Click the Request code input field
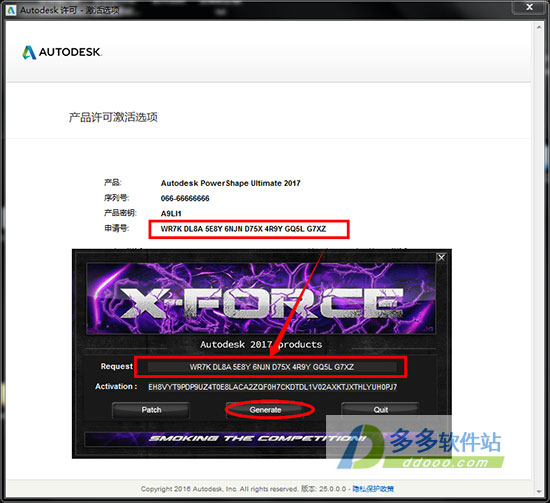 click(x=272, y=367)
